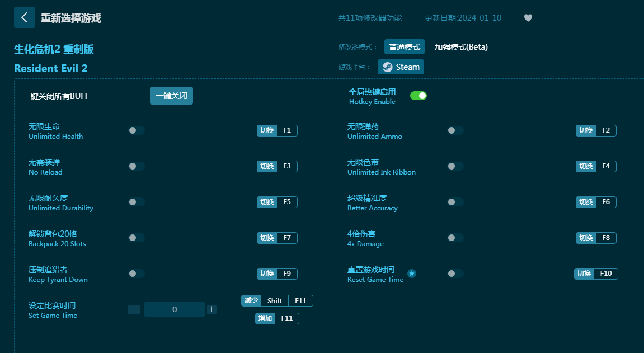The height and width of the screenshot is (353, 644).
Task: Click the plus stepper for Set Game Time
Action: click(x=211, y=309)
